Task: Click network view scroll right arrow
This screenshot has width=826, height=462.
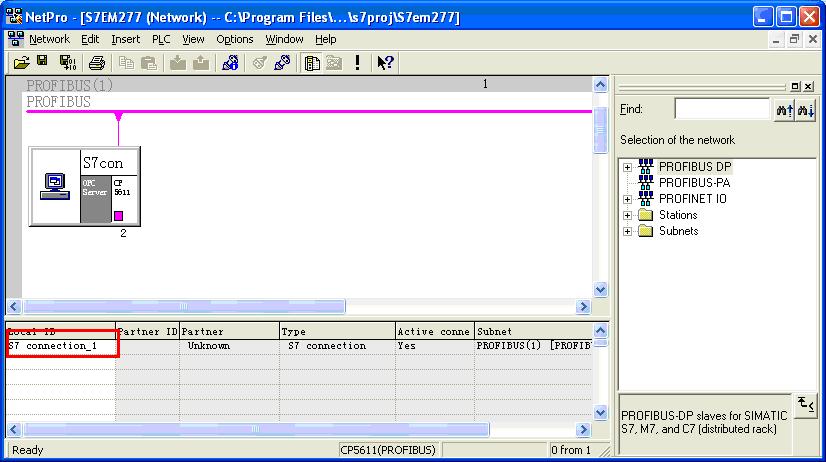Action: pyautogui.click(x=583, y=307)
